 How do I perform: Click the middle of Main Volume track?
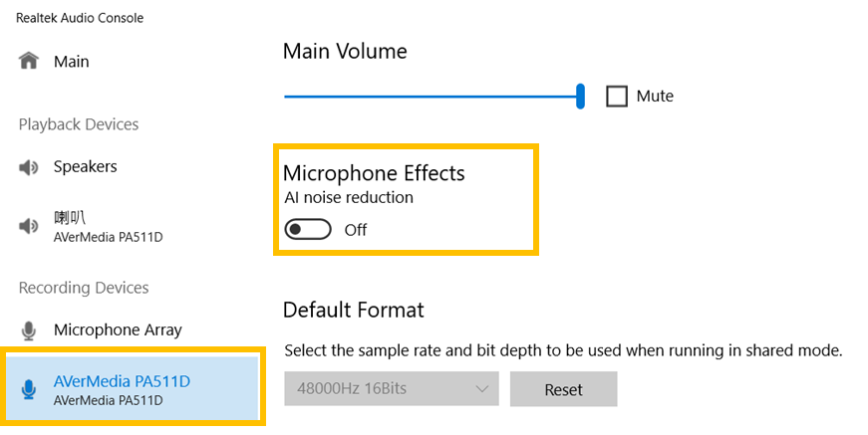431,97
